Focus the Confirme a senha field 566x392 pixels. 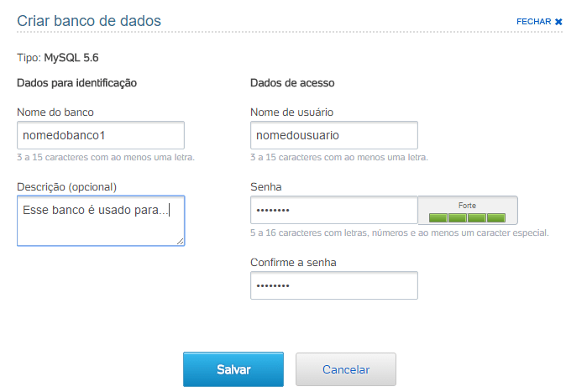(x=334, y=285)
